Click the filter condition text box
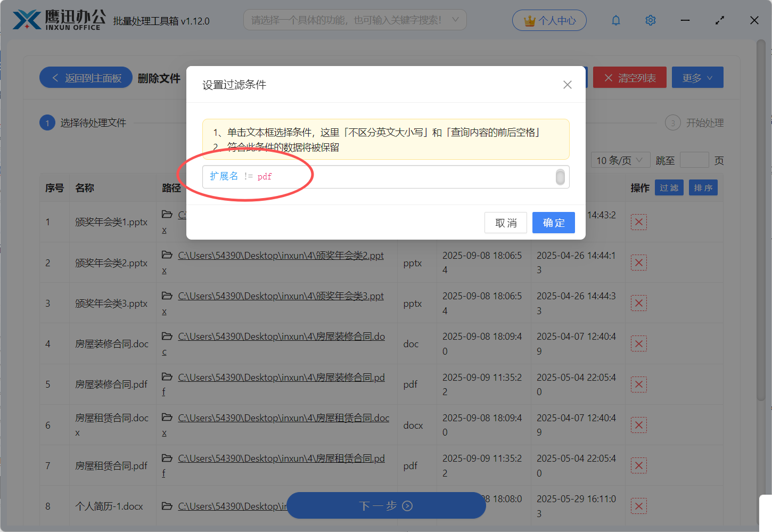The image size is (772, 532). pyautogui.click(x=386, y=177)
